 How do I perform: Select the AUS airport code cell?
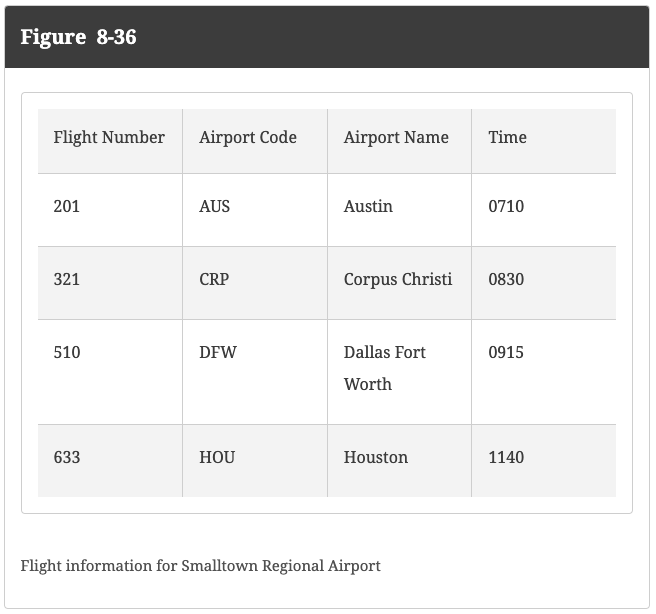pyautogui.click(x=214, y=207)
